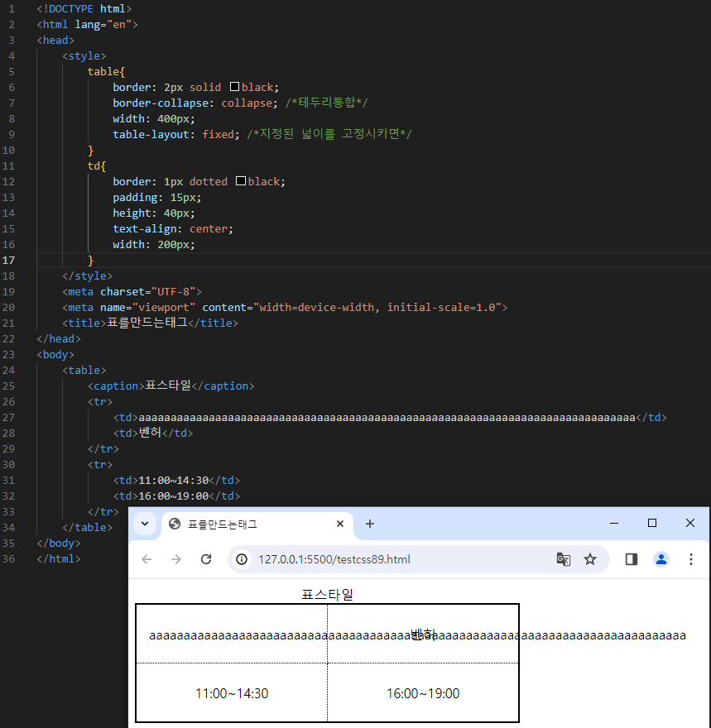
Task: Reload the testcss89.html page
Action: tap(206, 559)
